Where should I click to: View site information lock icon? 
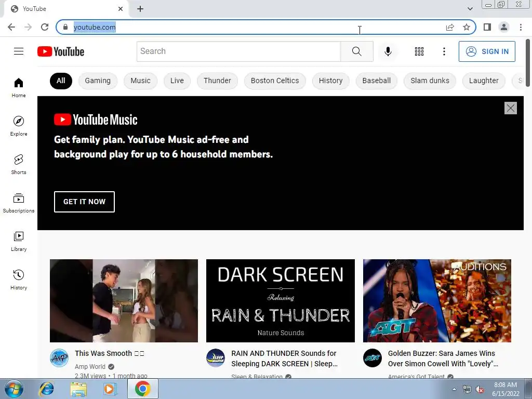[65, 27]
